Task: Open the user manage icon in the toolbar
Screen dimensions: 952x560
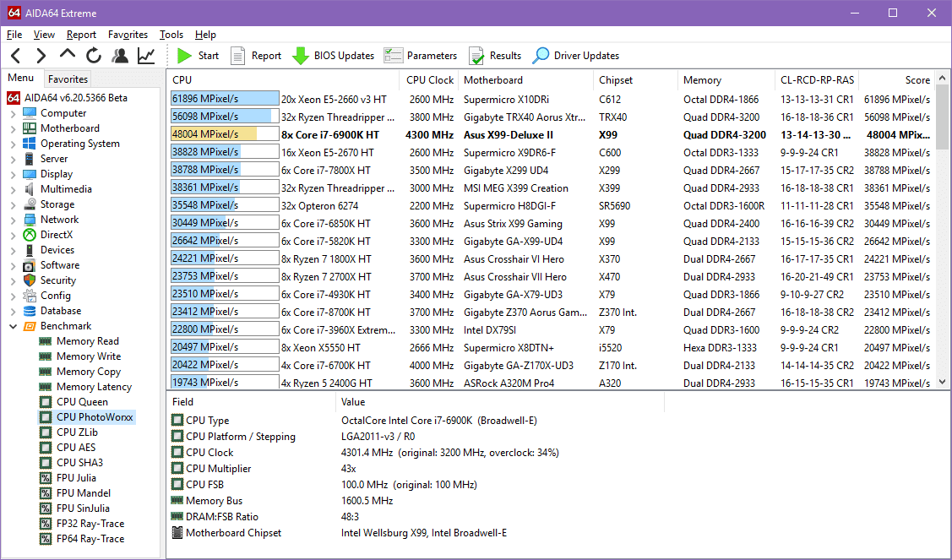Action: (120, 56)
